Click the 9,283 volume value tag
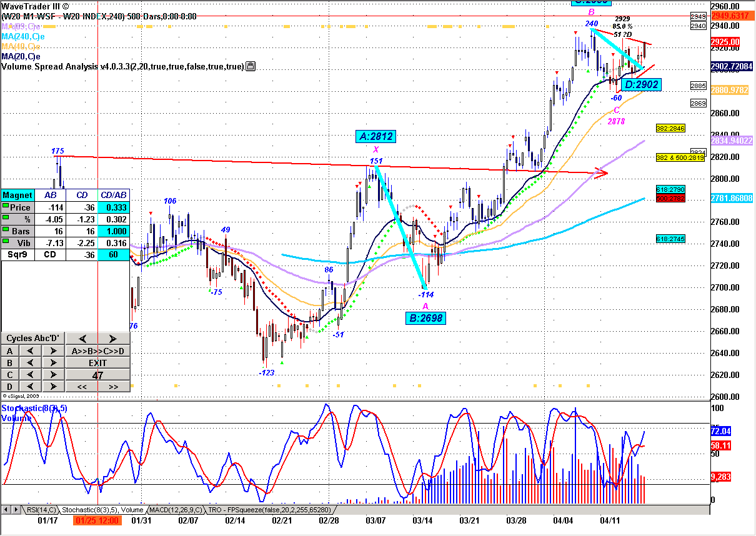Image resolution: width=756 pixels, height=536 pixels. [x=721, y=477]
